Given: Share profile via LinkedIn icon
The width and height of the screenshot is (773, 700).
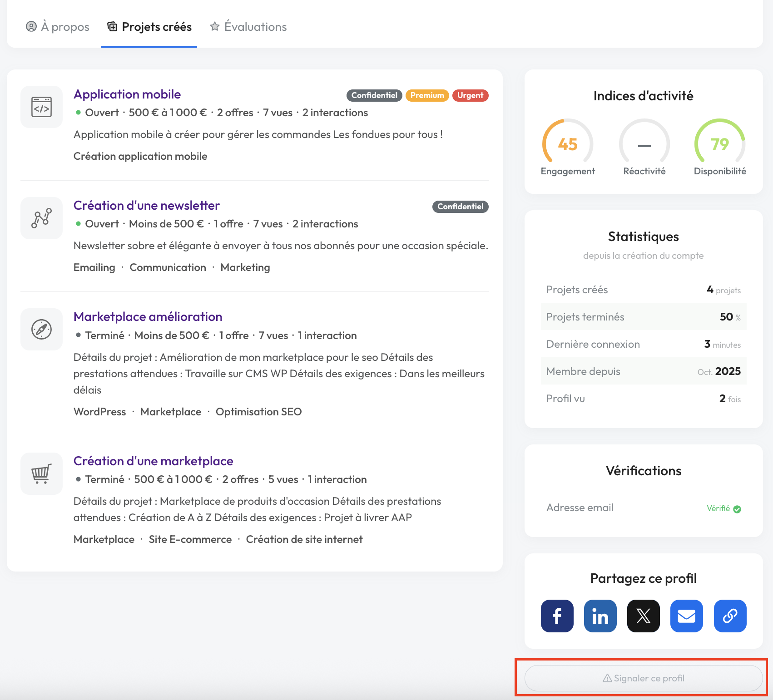Looking at the screenshot, I should [600, 616].
